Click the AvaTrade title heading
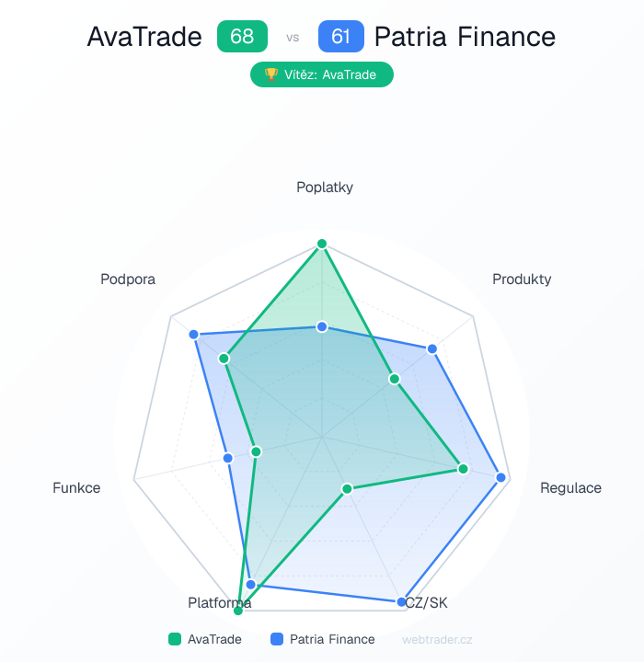644x662 pixels. pos(144,37)
